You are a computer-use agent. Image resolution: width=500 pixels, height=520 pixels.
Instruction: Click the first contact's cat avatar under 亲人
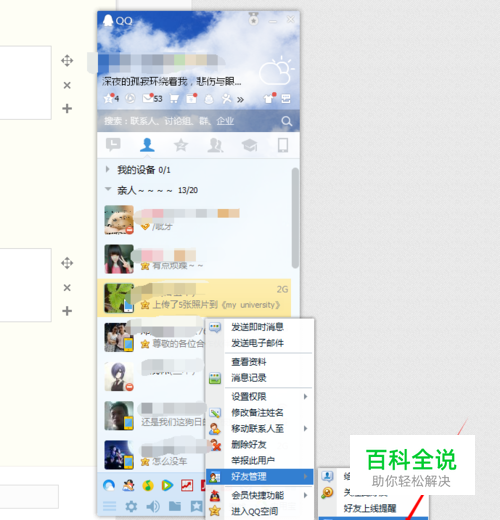[x=119, y=220]
